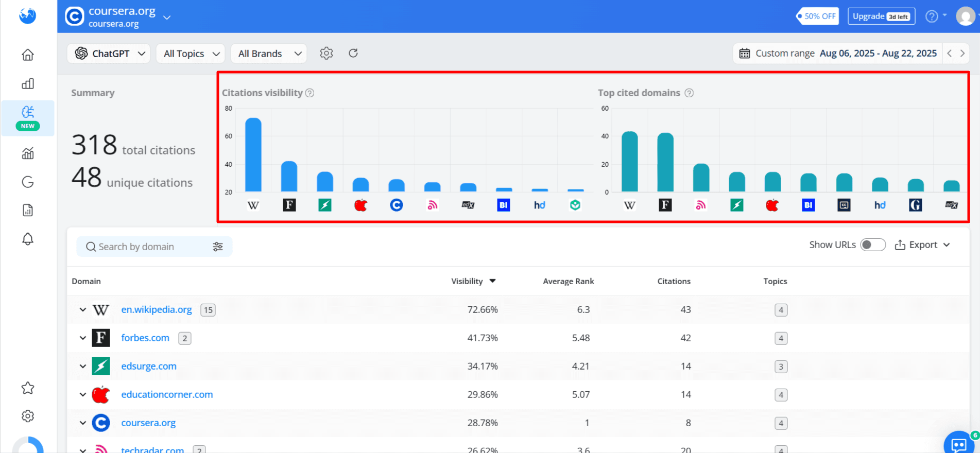Sort by Average Rank column header
Viewport: 980px width, 453px height.
pos(569,281)
